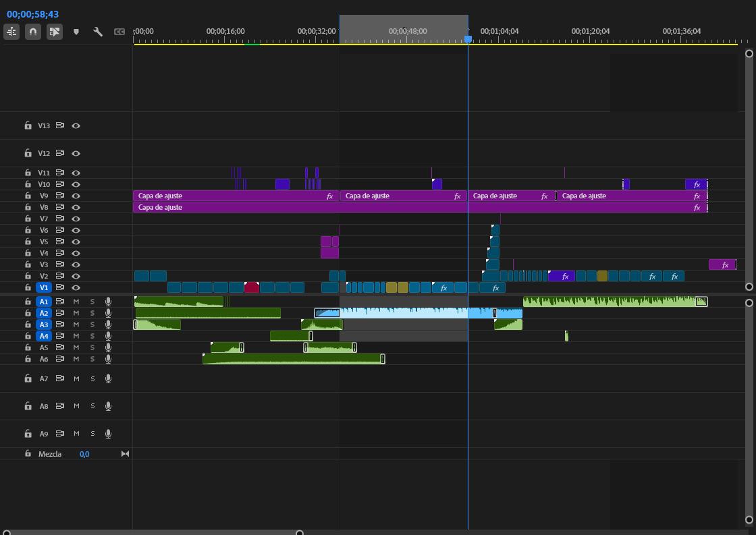
Task: Toggle lock on track V9
Action: [28, 196]
